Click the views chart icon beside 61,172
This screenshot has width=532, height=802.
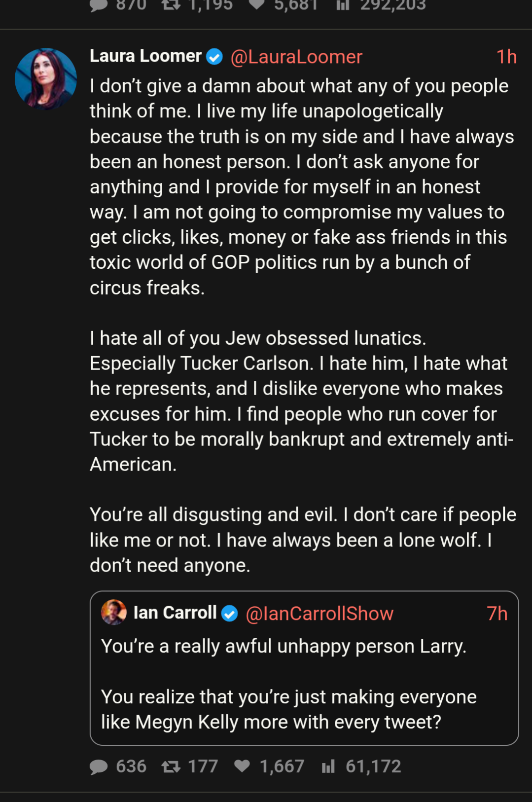[328, 766]
